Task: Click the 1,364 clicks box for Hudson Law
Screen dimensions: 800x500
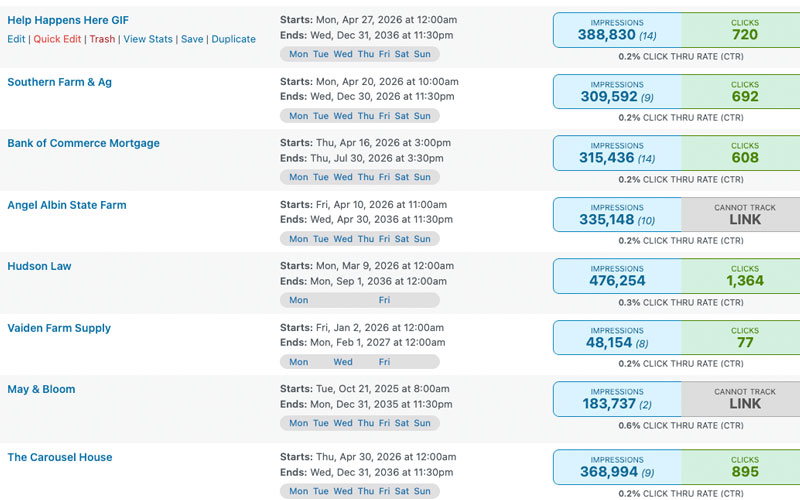Action: pyautogui.click(x=741, y=276)
